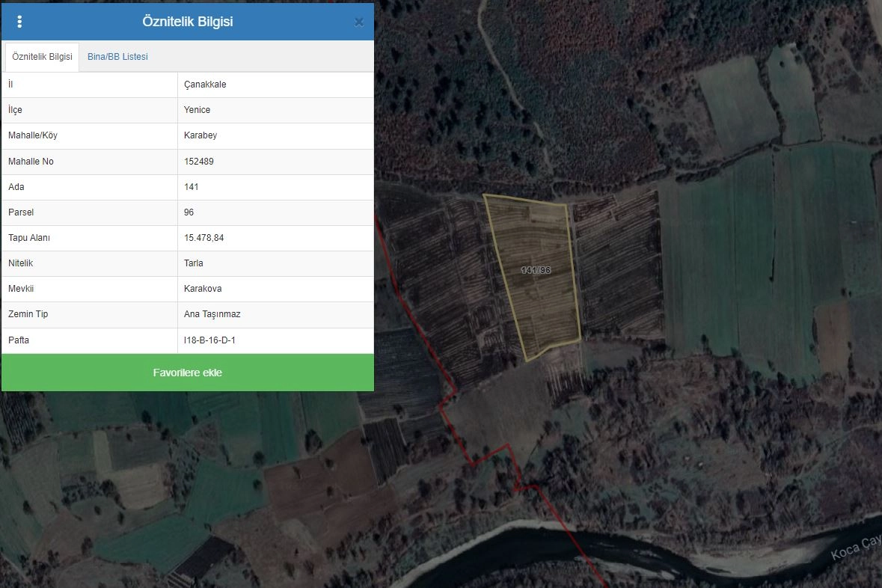
Task: Click the Karabey Mahalle/Köy value
Action: [200, 135]
